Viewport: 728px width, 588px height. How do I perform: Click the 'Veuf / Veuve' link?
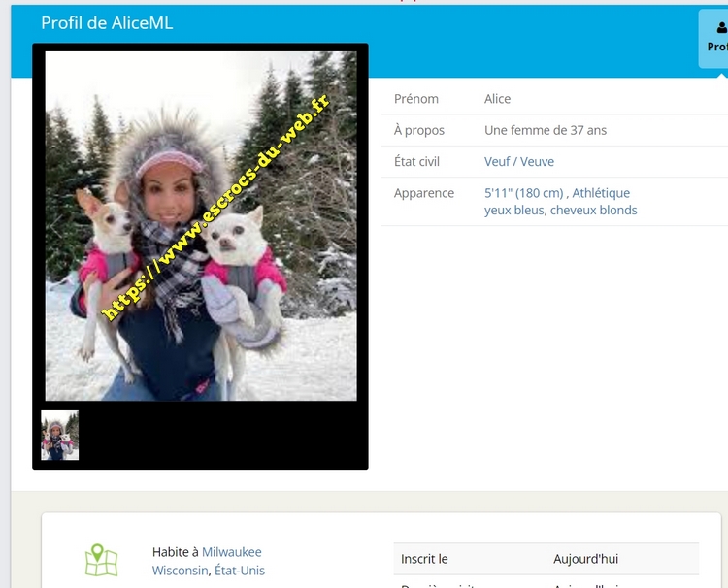pos(519,162)
